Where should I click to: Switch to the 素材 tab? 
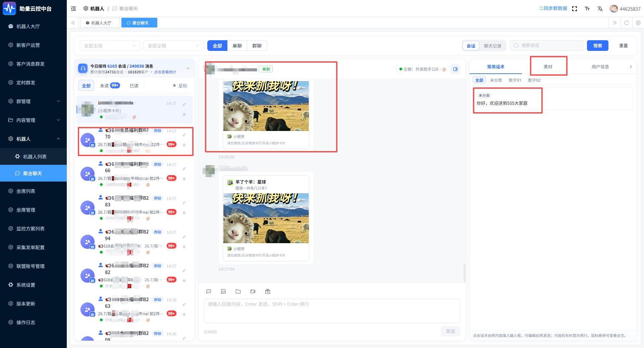[548, 67]
